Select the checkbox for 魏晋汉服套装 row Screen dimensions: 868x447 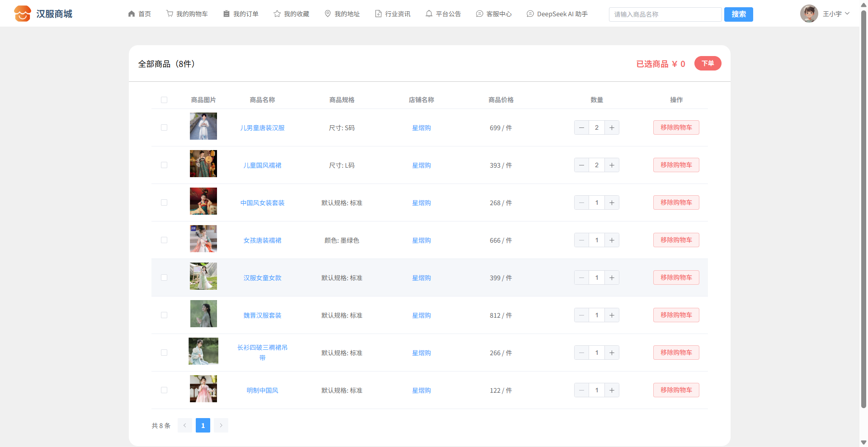[164, 315]
